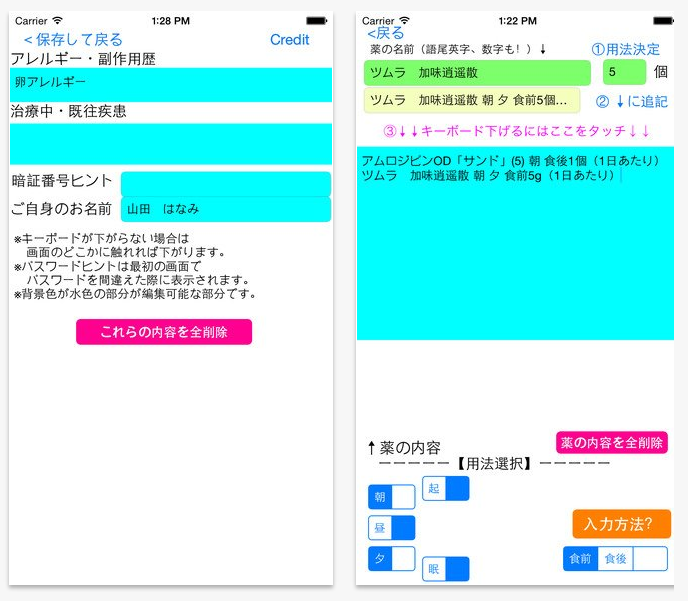Toggle the 起 wake-up switch
The image size is (697, 601).
446,489
